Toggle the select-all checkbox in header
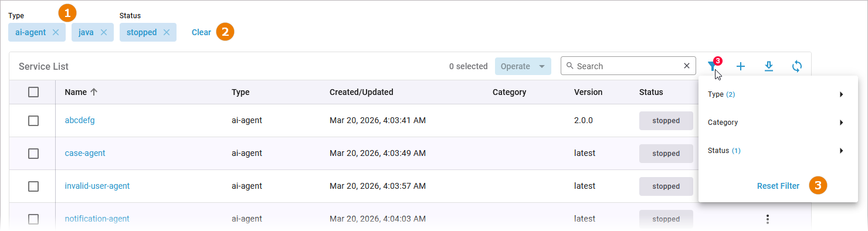This screenshot has height=231, width=868. pyautogui.click(x=33, y=92)
